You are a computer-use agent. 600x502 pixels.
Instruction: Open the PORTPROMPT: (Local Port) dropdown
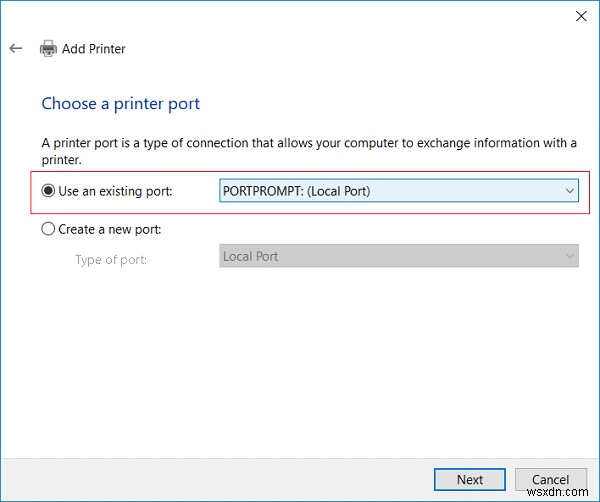pos(399,191)
